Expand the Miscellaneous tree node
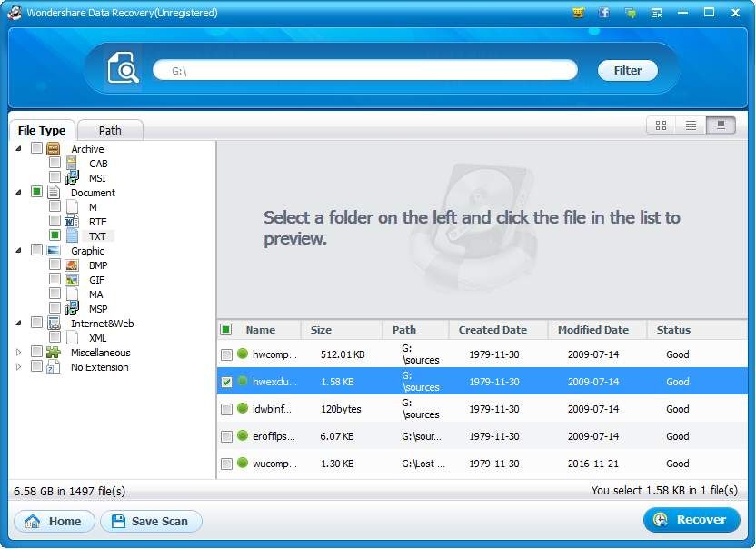This screenshot has height=549, width=756. (18, 353)
